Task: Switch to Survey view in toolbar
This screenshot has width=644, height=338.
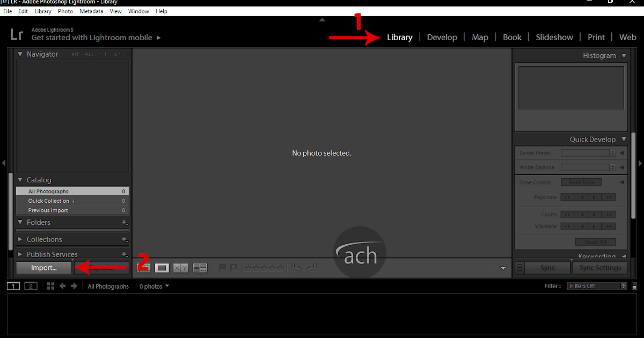Action: tap(200, 268)
